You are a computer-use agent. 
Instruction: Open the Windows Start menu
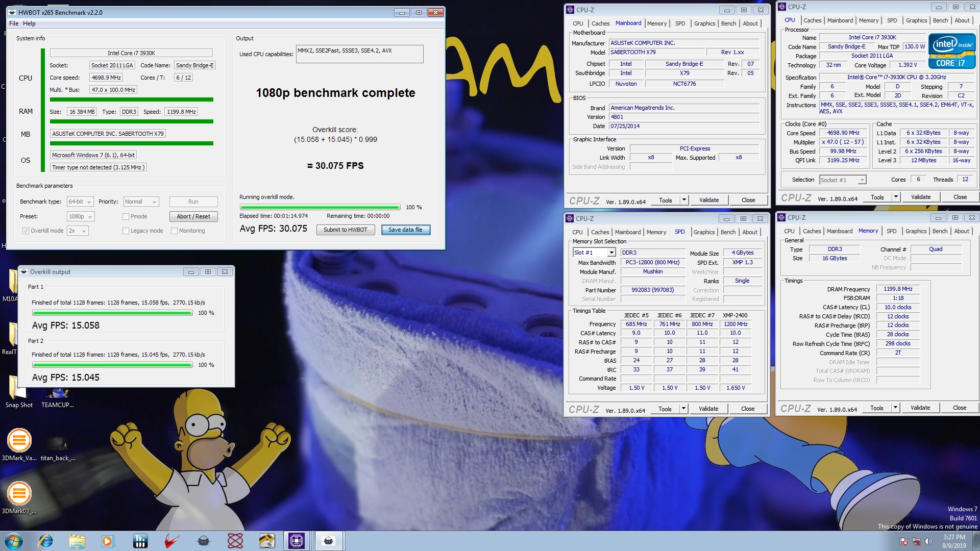click(13, 541)
